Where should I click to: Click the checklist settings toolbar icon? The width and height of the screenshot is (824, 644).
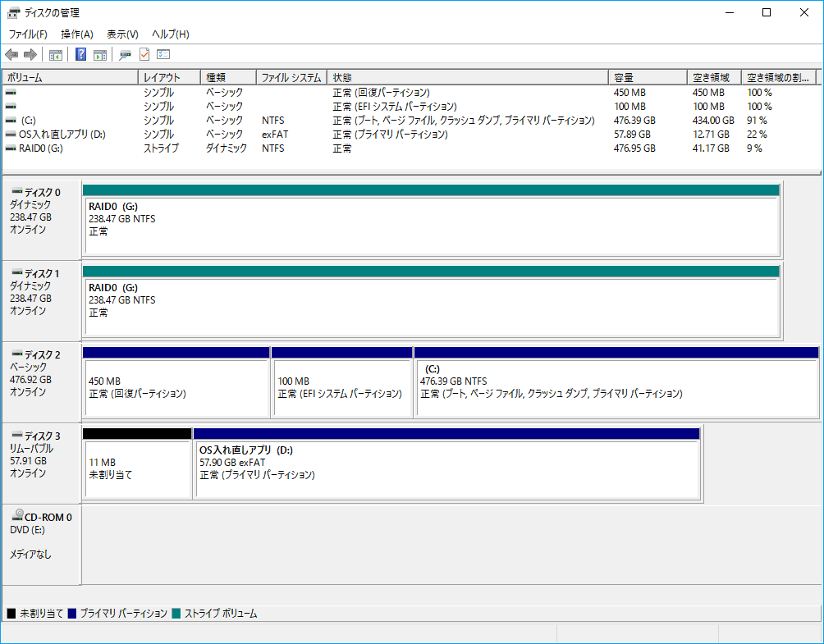pos(163,55)
